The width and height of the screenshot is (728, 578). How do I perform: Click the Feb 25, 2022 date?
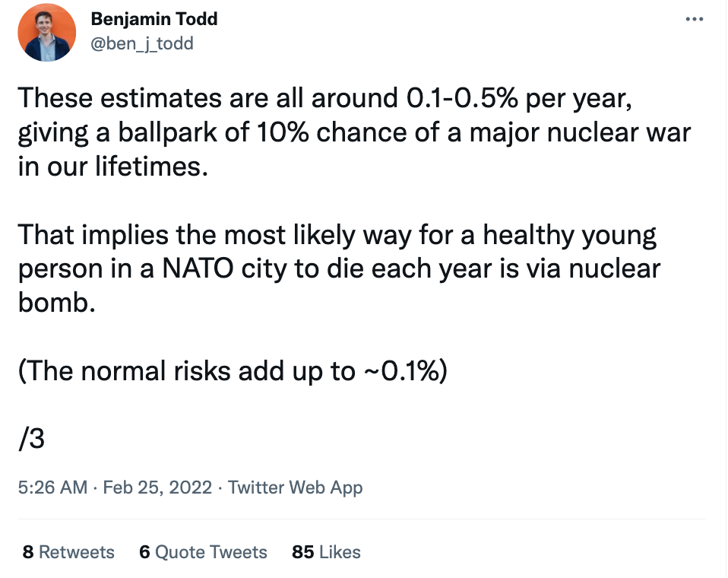pos(157,487)
